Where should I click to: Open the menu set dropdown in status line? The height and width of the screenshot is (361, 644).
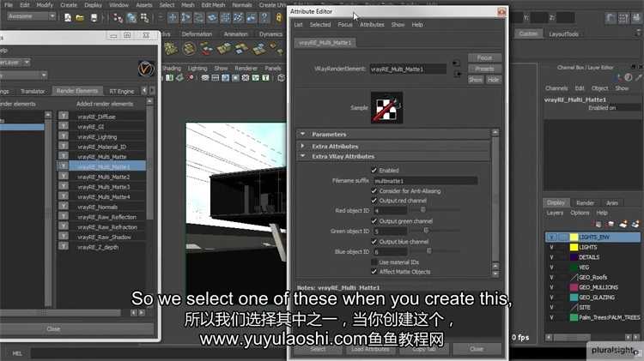click(x=31, y=16)
